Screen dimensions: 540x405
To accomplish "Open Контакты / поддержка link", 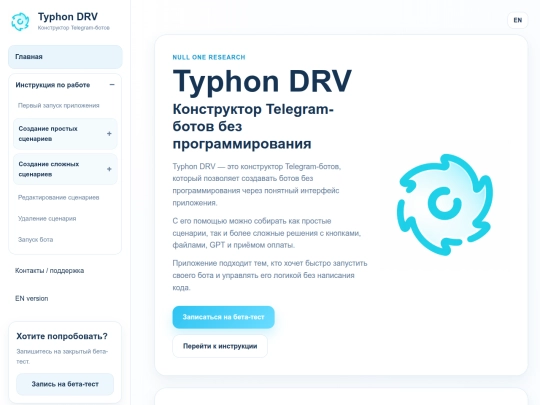I will [x=49, y=271].
